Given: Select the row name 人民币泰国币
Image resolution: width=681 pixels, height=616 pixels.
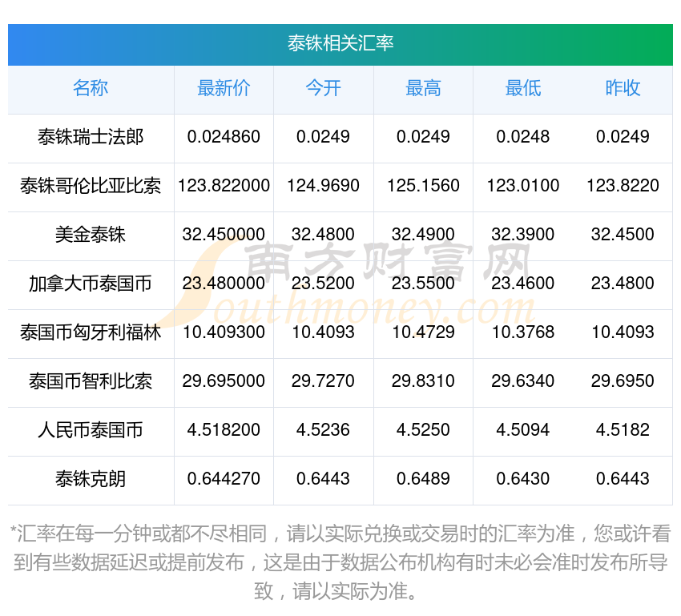Looking at the screenshot, I should [x=91, y=431].
